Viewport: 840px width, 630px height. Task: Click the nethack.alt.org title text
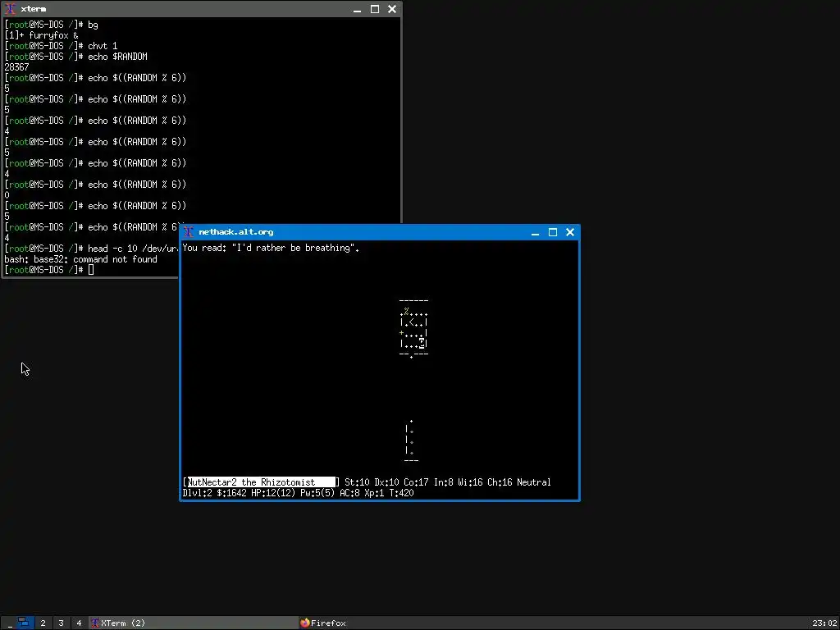tap(235, 232)
